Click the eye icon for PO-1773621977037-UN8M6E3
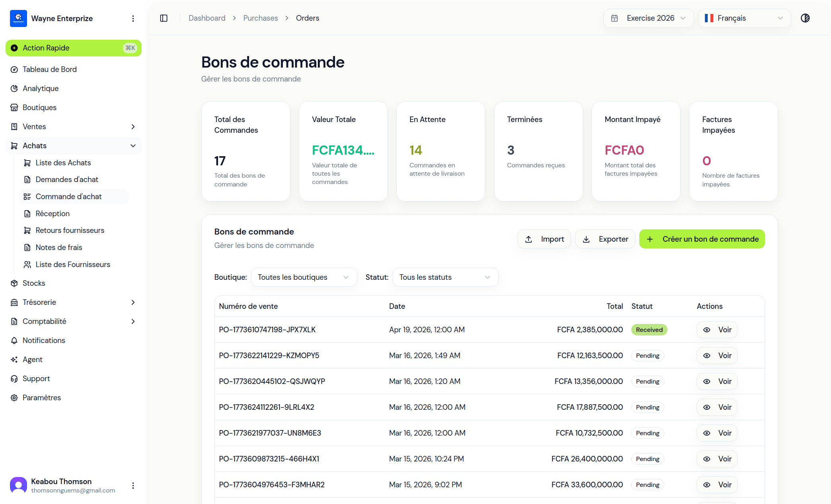The height and width of the screenshot is (504, 831). (x=707, y=433)
